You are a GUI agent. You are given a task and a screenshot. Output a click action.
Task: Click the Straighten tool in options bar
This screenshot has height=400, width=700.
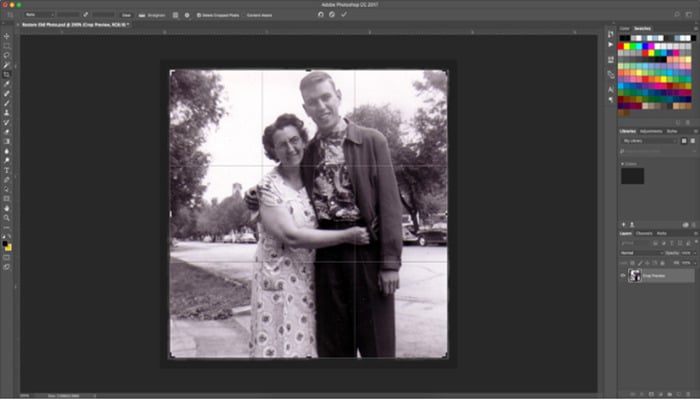(x=153, y=15)
